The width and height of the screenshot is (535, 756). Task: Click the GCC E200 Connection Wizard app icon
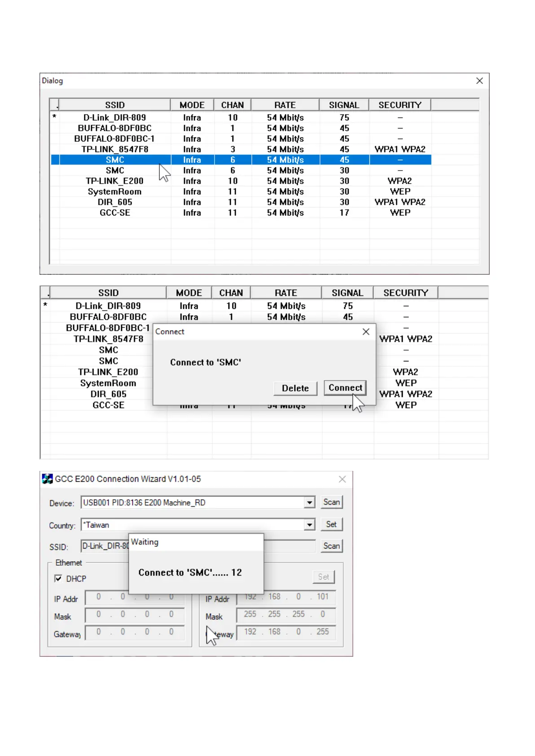coord(47,479)
